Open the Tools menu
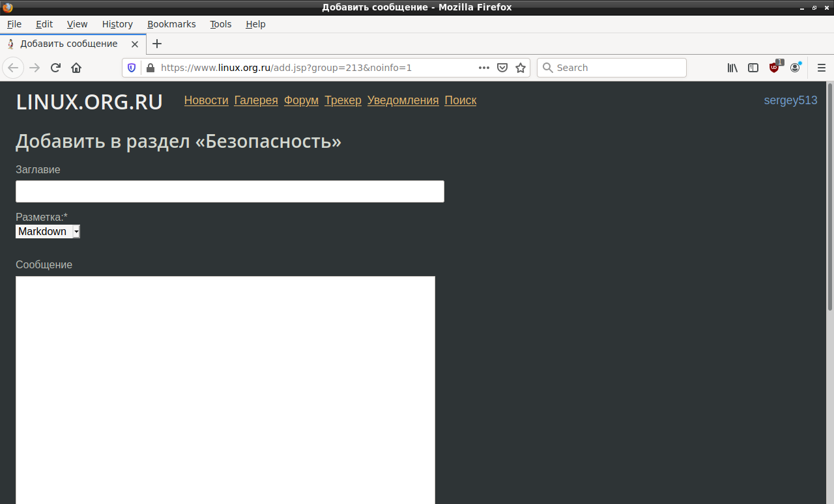This screenshot has width=834, height=504. tap(221, 24)
